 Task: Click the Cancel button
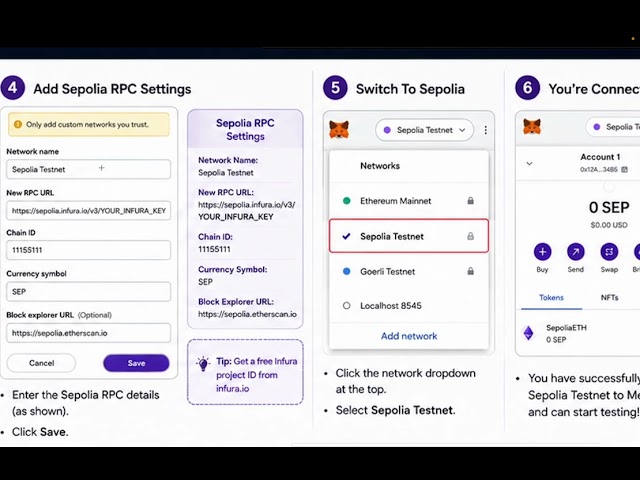pos(41,363)
